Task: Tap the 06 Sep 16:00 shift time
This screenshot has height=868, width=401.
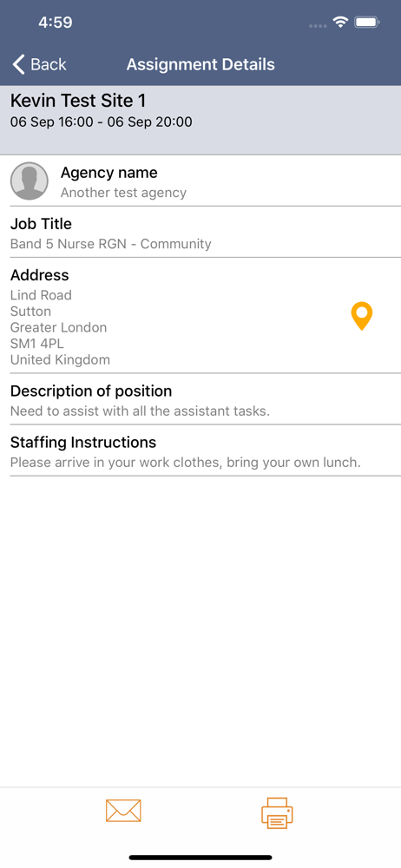Action: point(52,122)
